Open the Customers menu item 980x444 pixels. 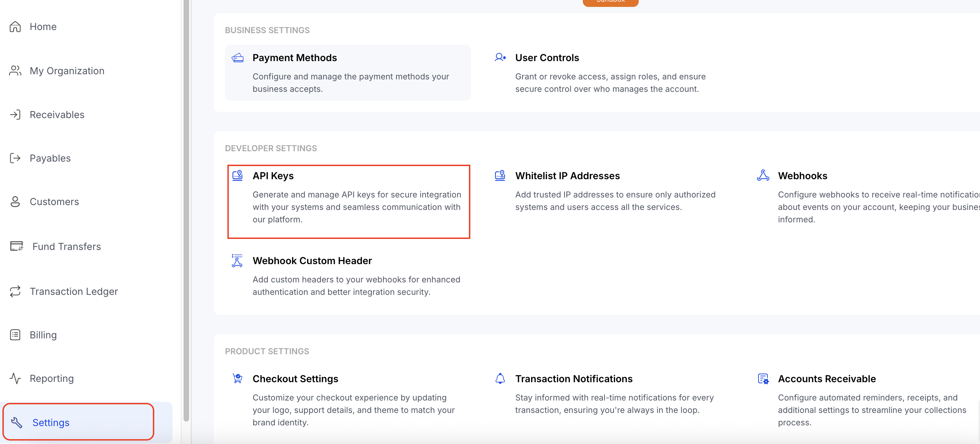54,202
